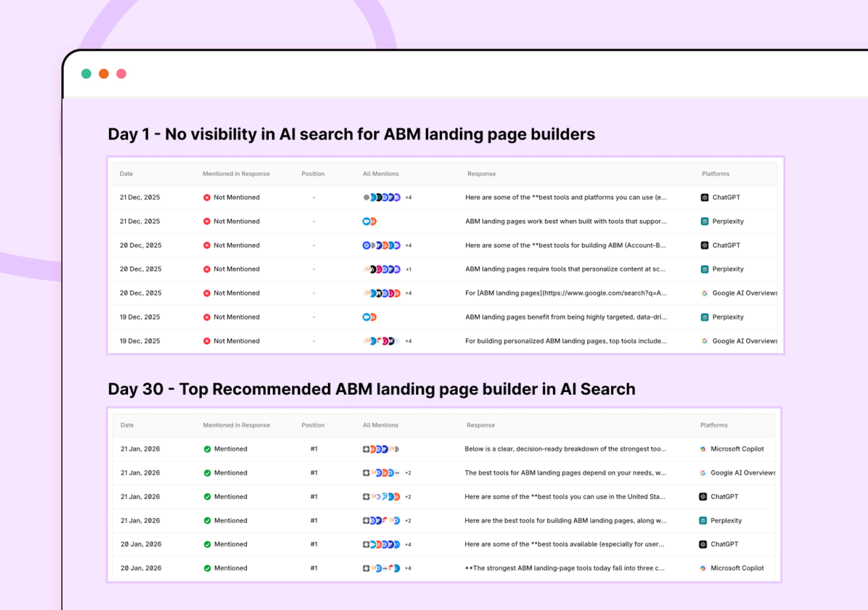The height and width of the screenshot is (610, 868).
Task: Open the response 'ABM landing pages require tools that personalize'
Action: tap(566, 269)
